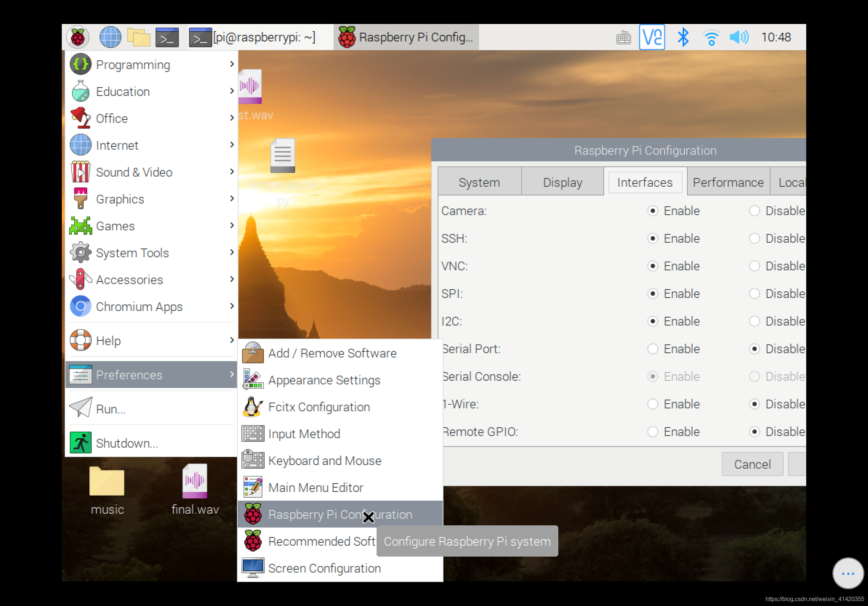Click the Raspberry Pi Configuration raspberry icon
This screenshot has height=606, width=868.
[253, 514]
